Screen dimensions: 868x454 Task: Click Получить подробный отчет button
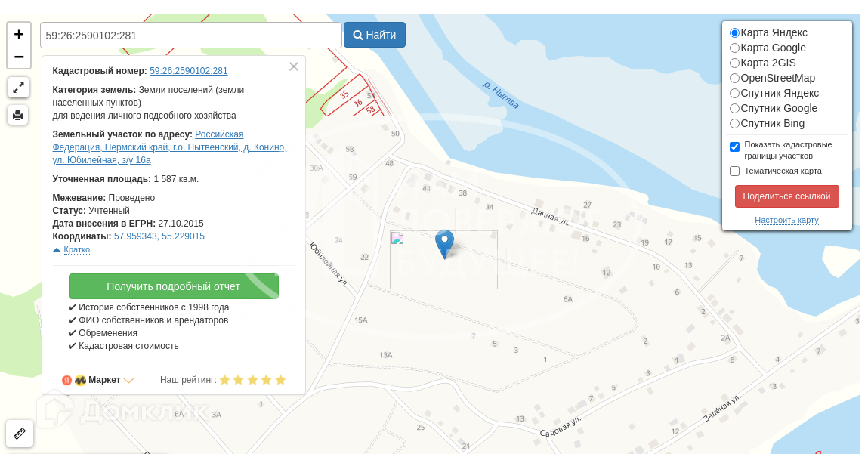pos(174,286)
